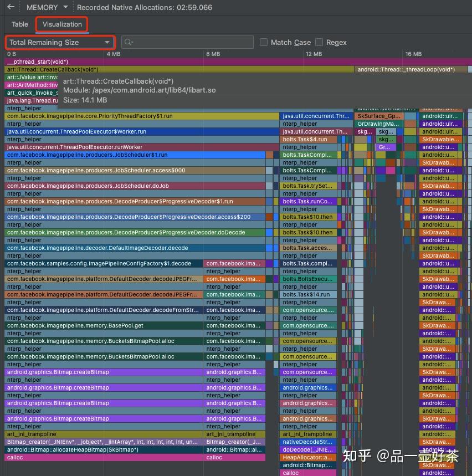The image size is (472, 476).
Task: Select ImagePipelineConfigFactory$1.decode frame
Action: tap(104, 264)
